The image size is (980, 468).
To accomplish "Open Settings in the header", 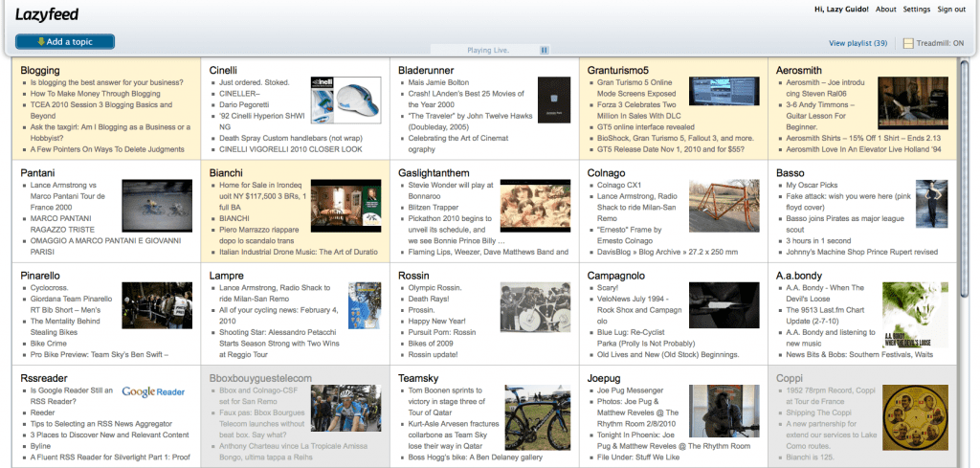I will [x=917, y=10].
